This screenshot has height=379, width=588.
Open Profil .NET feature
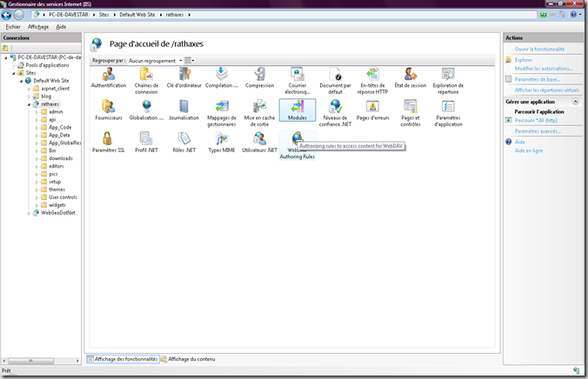(x=146, y=143)
